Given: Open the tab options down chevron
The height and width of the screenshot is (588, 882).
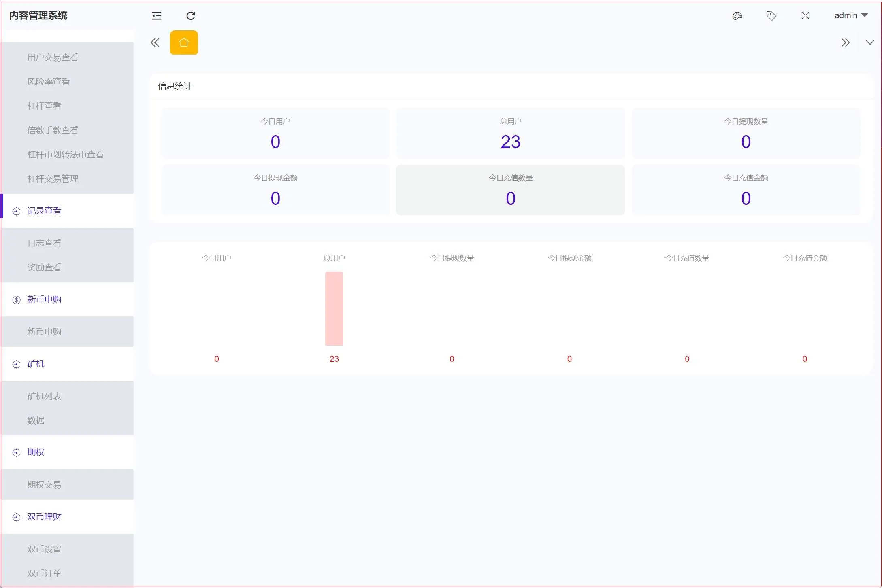Looking at the screenshot, I should click(x=869, y=42).
